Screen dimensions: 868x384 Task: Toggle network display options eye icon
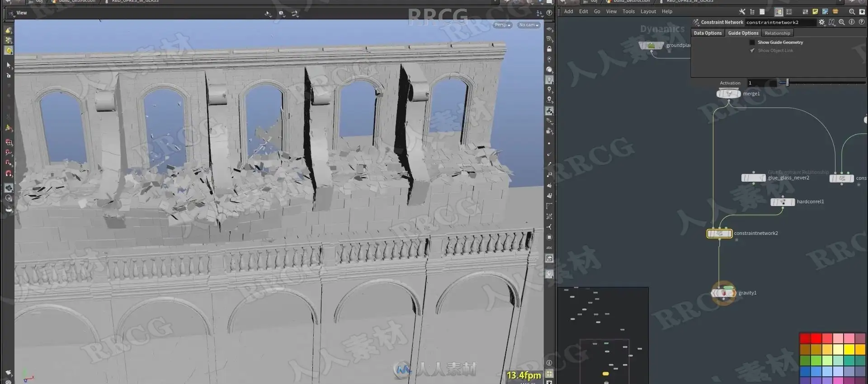(x=862, y=12)
